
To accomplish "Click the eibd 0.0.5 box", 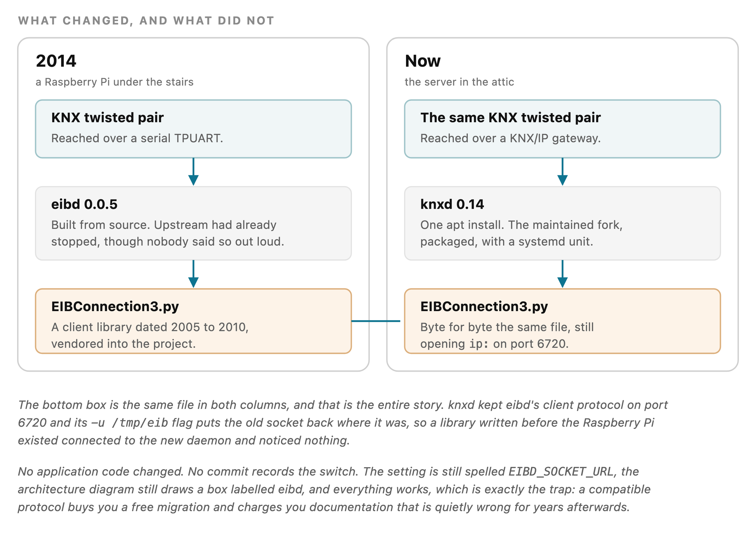I will pos(193,223).
